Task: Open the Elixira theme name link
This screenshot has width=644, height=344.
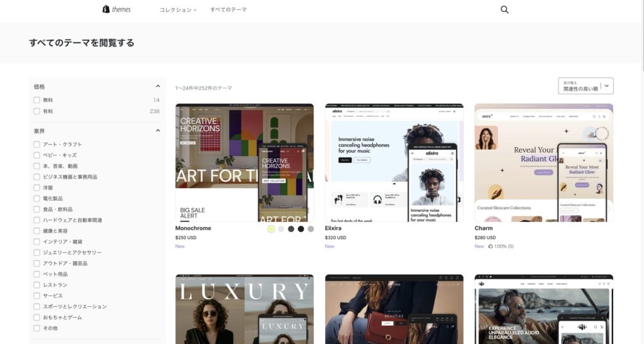Action: point(333,228)
